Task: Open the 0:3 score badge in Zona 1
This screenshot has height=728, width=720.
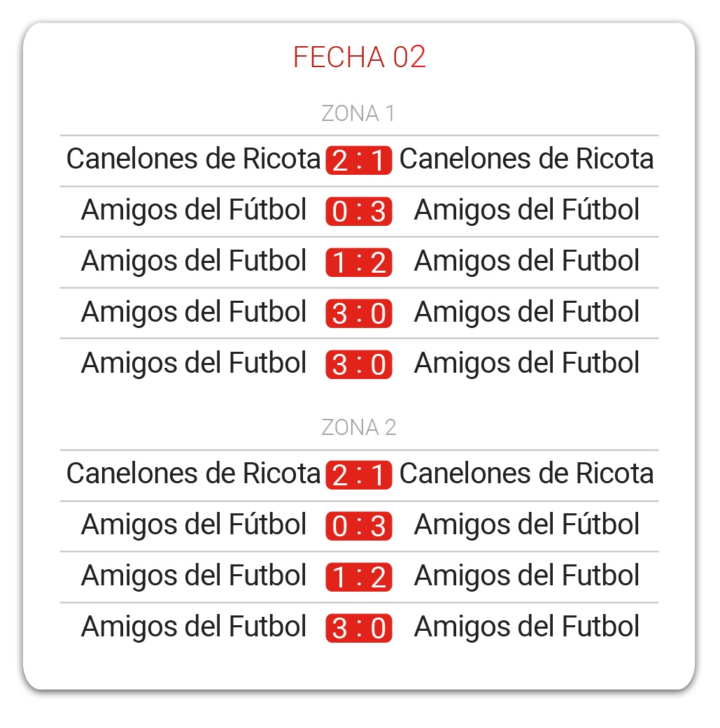Action: 359,211
